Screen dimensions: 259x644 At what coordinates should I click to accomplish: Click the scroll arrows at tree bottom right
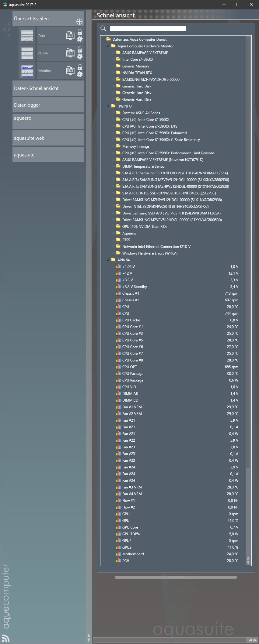click(x=248, y=560)
